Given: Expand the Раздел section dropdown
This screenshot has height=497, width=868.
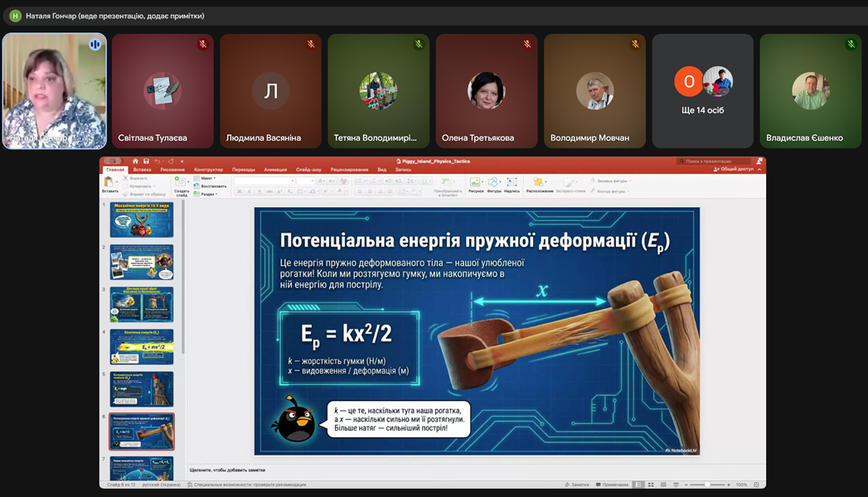Looking at the screenshot, I should [206, 194].
